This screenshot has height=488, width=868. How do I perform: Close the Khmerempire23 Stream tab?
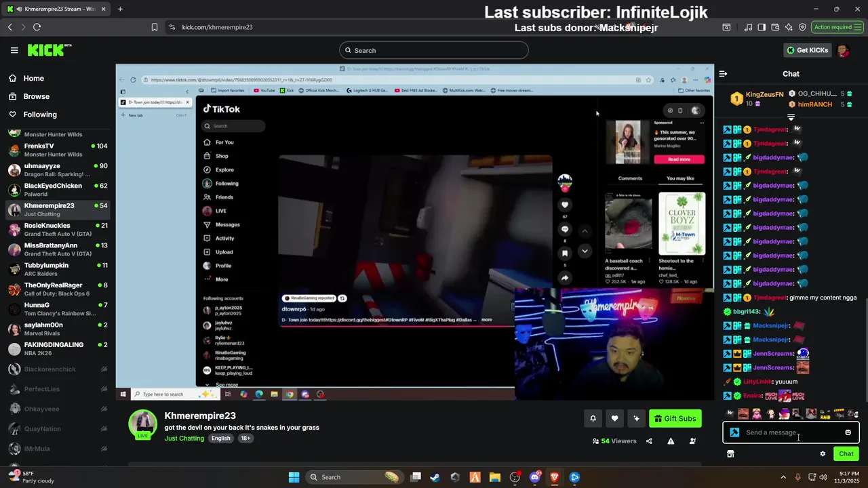pyautogui.click(x=104, y=9)
